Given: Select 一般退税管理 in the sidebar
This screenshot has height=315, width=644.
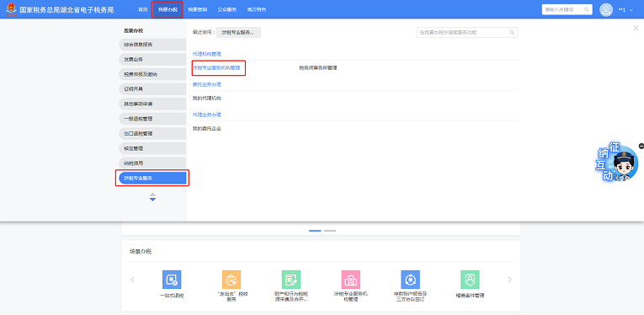Looking at the screenshot, I should tap(152, 119).
